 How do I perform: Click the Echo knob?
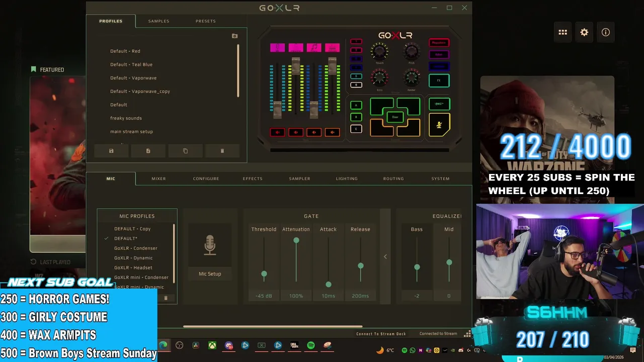point(379,78)
